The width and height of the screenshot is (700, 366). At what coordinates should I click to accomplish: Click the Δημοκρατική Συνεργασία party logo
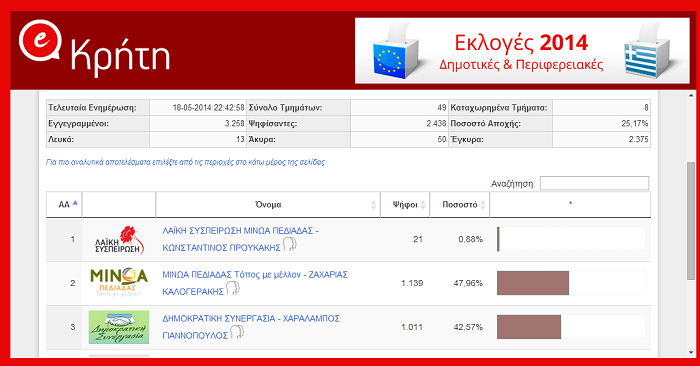click(119, 327)
